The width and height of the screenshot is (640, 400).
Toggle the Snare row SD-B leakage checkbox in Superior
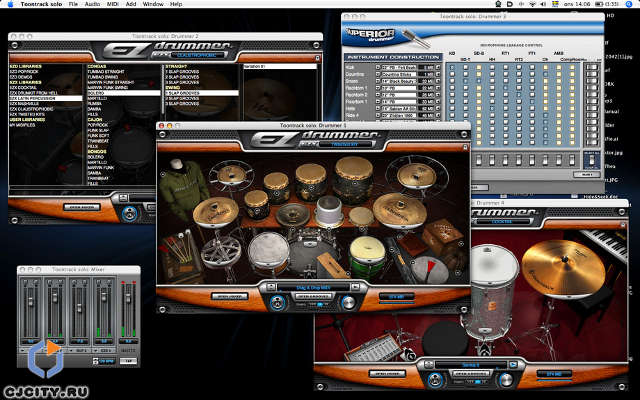(x=478, y=81)
